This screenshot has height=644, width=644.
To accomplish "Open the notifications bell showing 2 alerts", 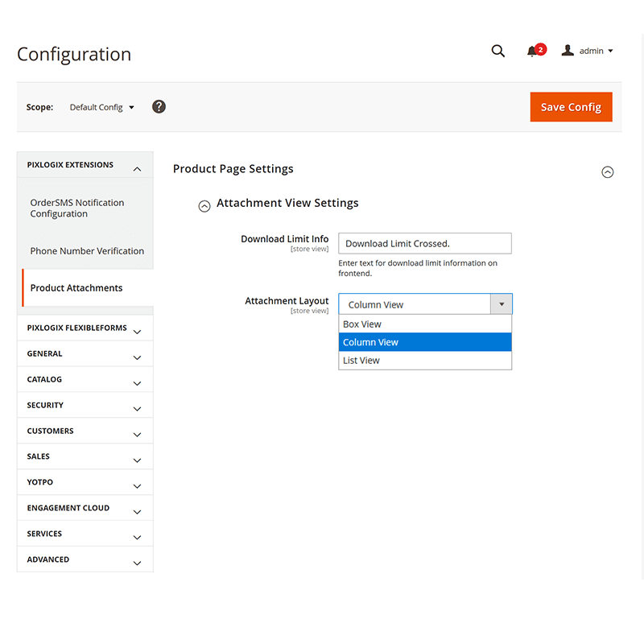I will point(534,51).
